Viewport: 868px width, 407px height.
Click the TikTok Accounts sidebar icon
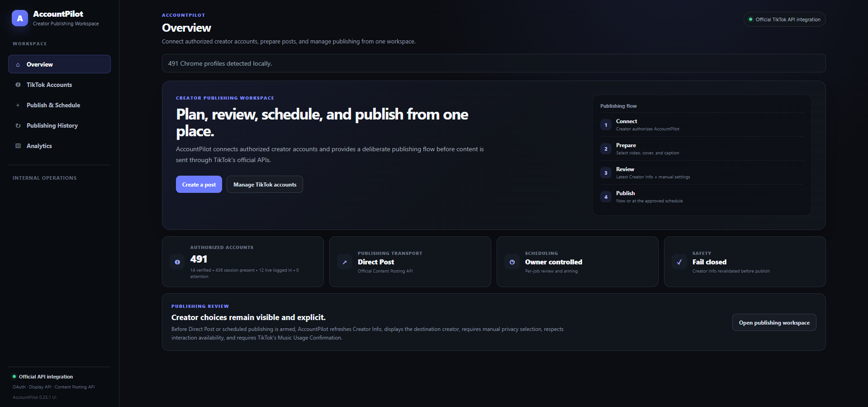[18, 85]
